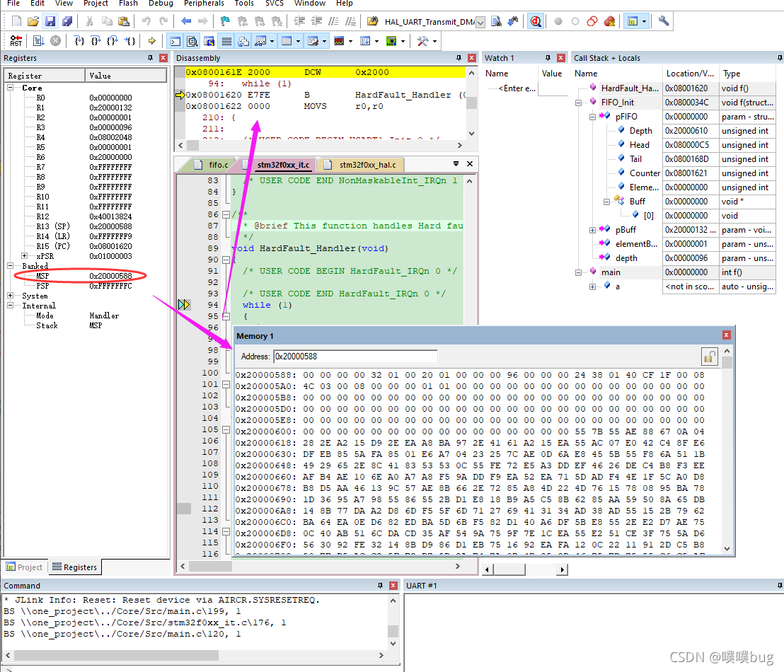Click the Step Into icon
Viewport: 784px width, 672px height.
pyautogui.click(x=79, y=41)
